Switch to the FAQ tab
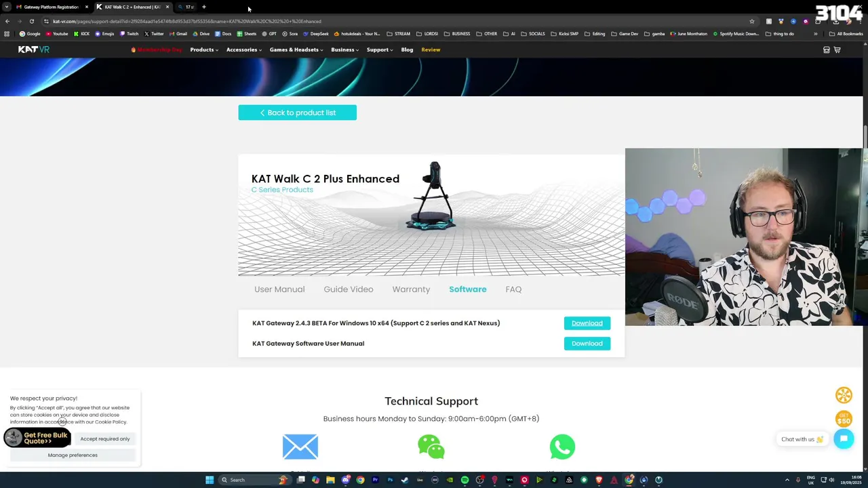 tap(513, 289)
